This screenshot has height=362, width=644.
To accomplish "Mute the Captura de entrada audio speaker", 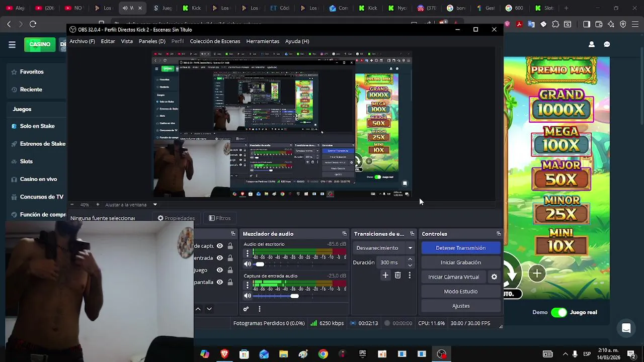I will [x=248, y=296].
